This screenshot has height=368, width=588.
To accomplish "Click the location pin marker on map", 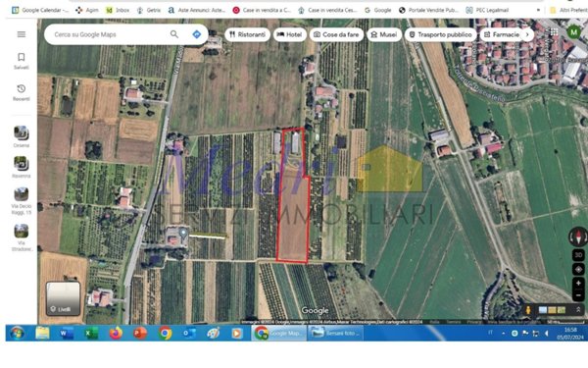I will [x=183, y=234].
